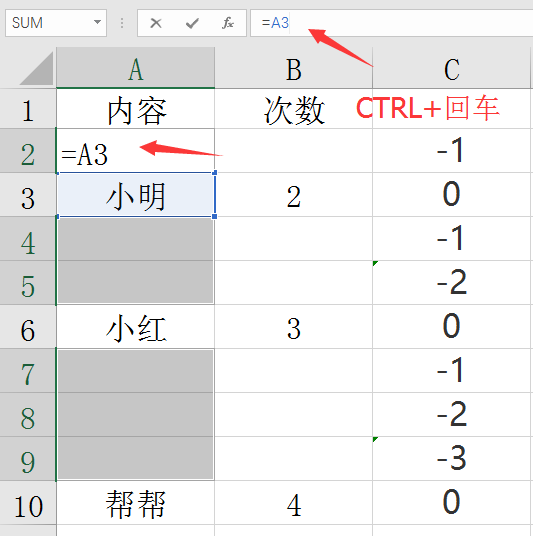Screen dimensions: 533x536
Task: Select row 5 header
Action: [x=28, y=283]
